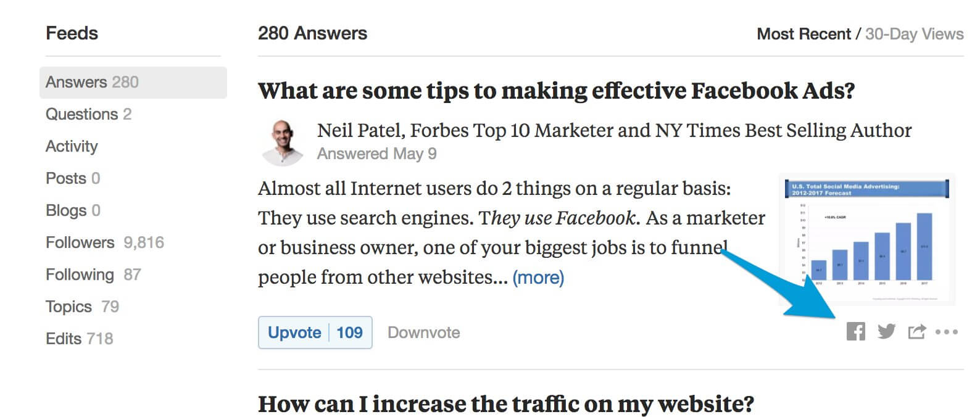
Task: Open the Followers list
Action: tap(80, 242)
